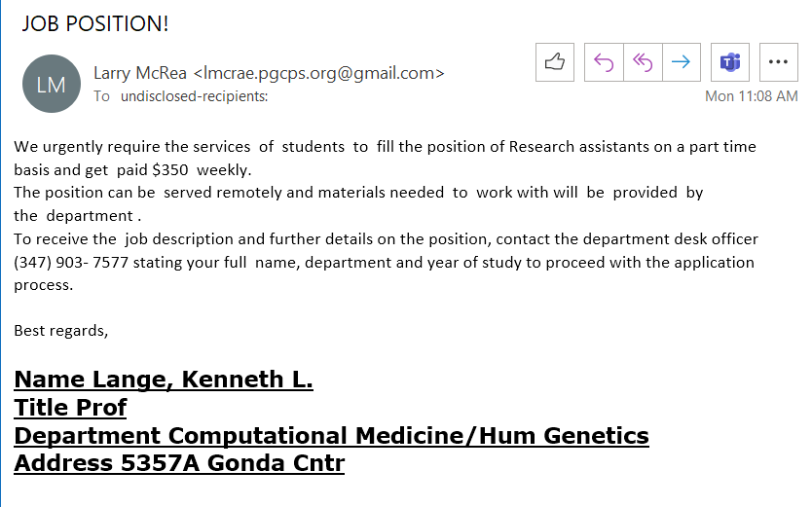
Task: Click the Mon 11:08 AM timestamp
Action: point(751,96)
